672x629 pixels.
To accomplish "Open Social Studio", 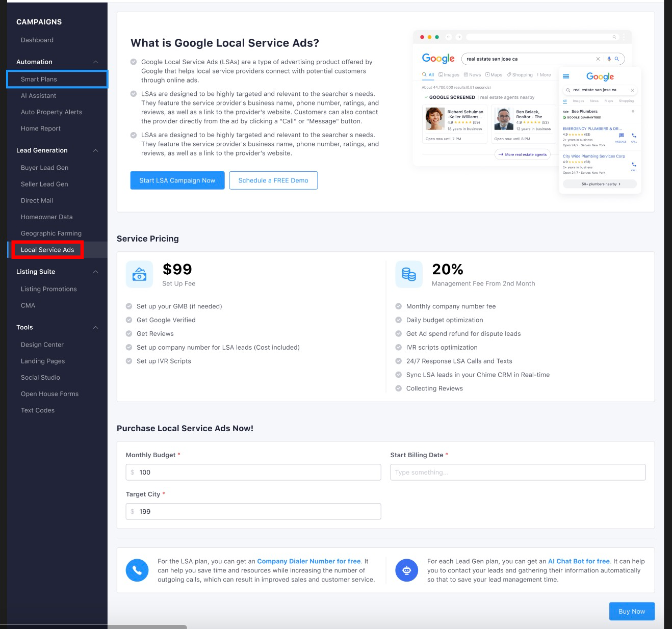I will [40, 377].
